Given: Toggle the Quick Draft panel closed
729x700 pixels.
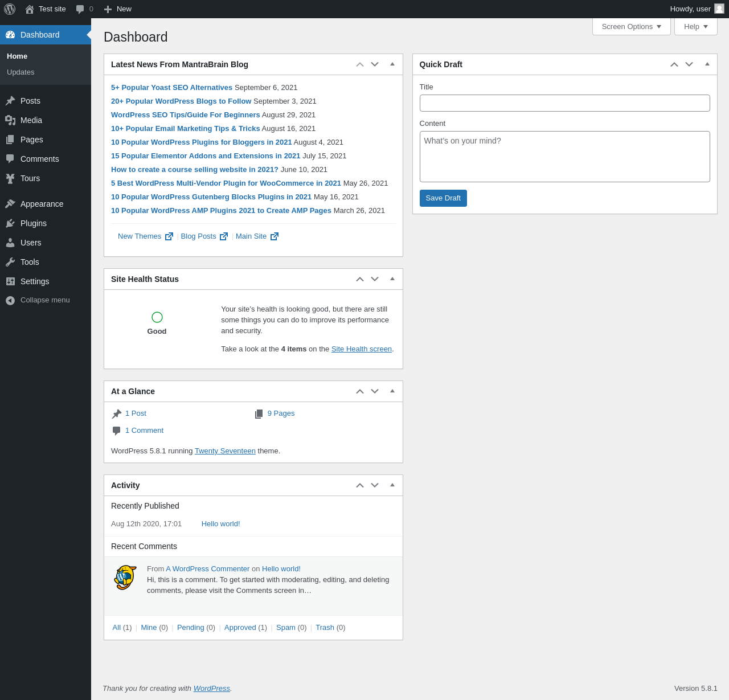Looking at the screenshot, I should coord(707,64).
